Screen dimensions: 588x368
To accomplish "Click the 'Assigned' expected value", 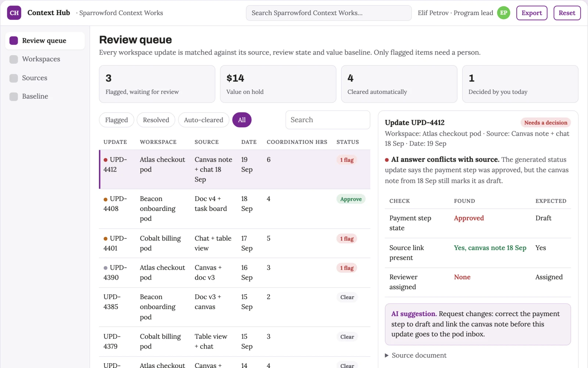I will [x=549, y=277].
